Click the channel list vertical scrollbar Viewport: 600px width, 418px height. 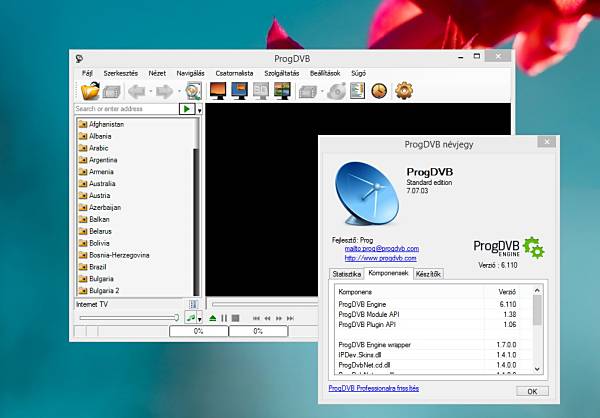click(x=197, y=207)
